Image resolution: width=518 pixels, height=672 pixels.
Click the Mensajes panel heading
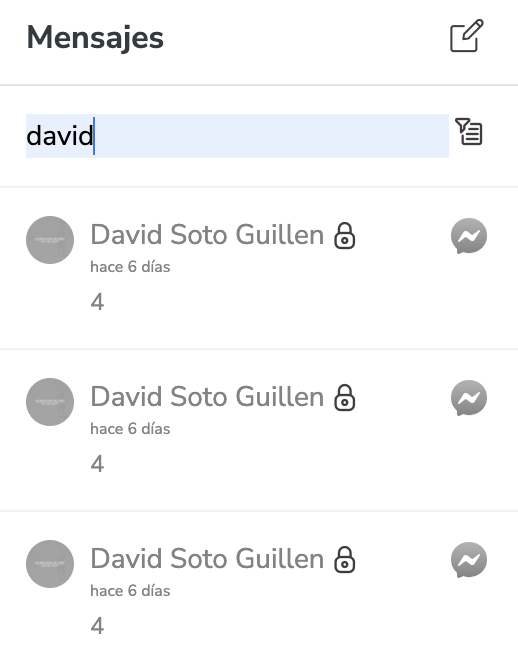click(x=95, y=38)
